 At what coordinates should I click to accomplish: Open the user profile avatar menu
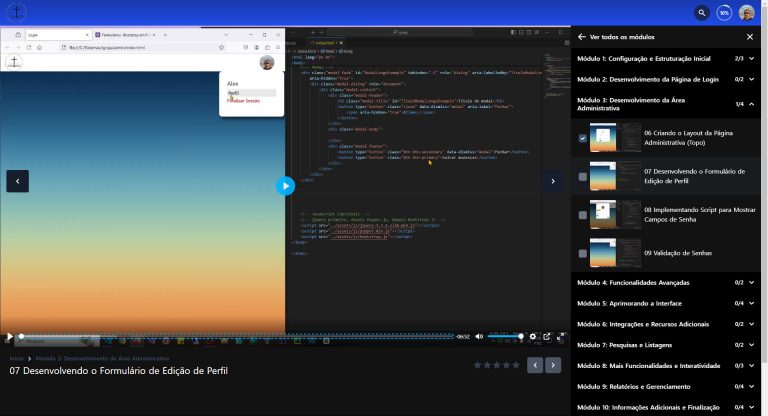coord(747,13)
